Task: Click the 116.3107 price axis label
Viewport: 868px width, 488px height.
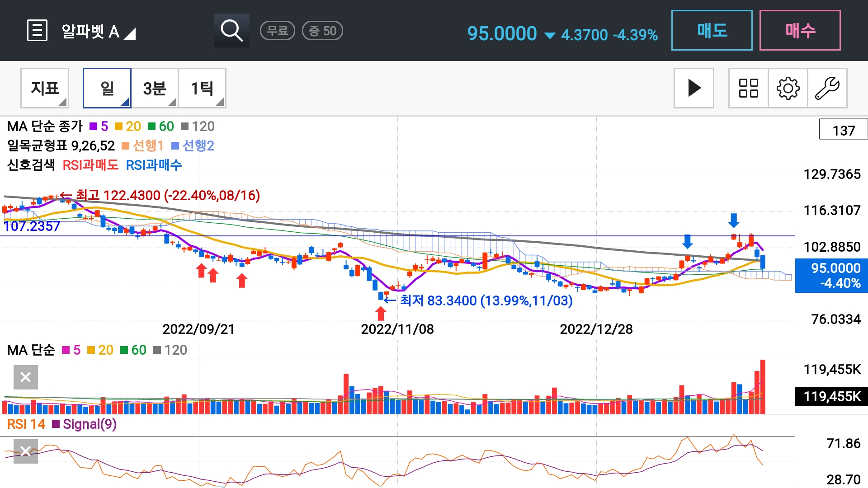Action: coord(832,210)
